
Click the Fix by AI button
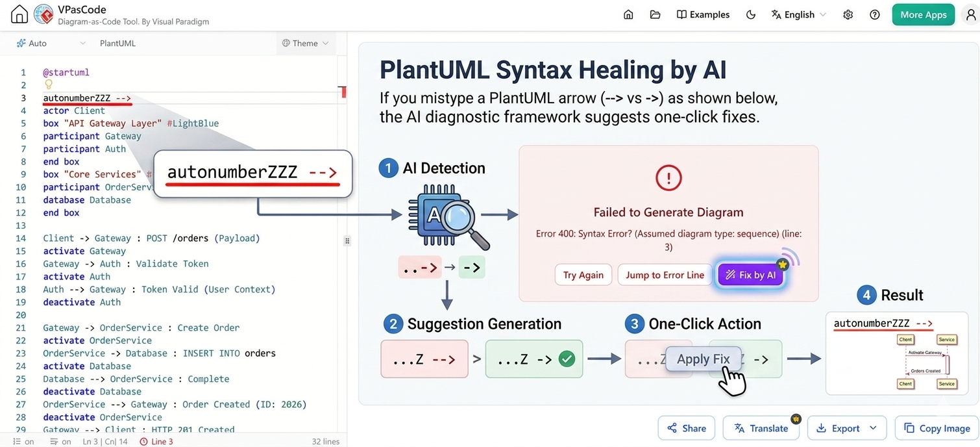(x=752, y=275)
